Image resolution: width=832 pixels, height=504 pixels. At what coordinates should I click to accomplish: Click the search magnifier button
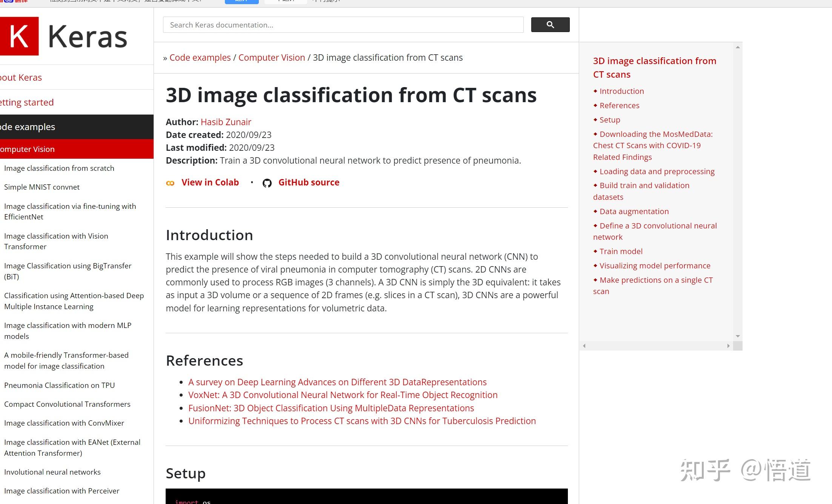click(x=550, y=25)
